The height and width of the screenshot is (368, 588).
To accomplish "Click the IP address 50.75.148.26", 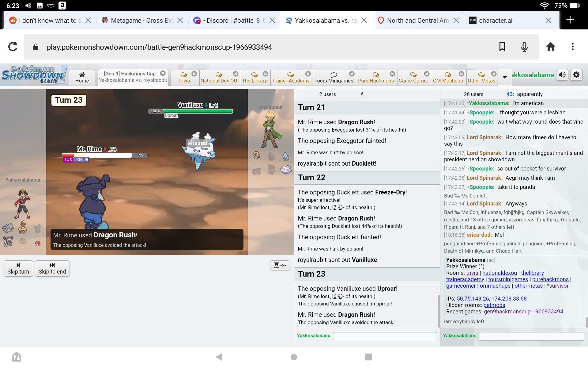I will coord(473,299).
